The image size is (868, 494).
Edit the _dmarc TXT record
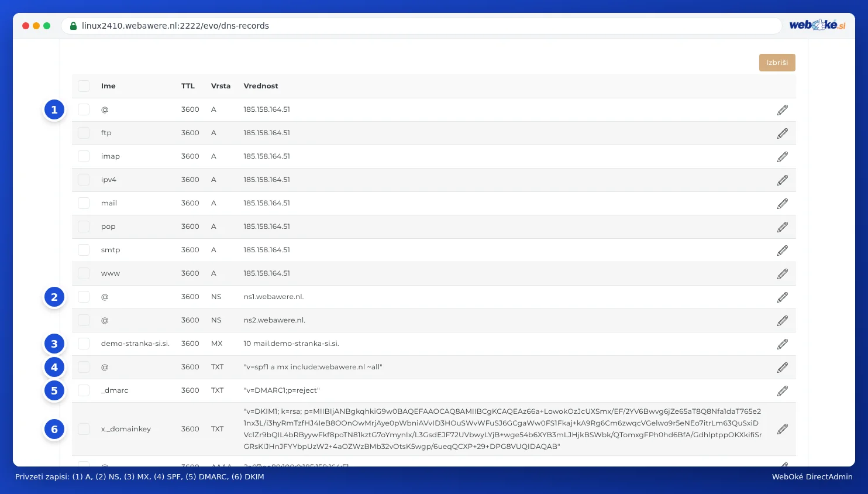[x=783, y=391]
